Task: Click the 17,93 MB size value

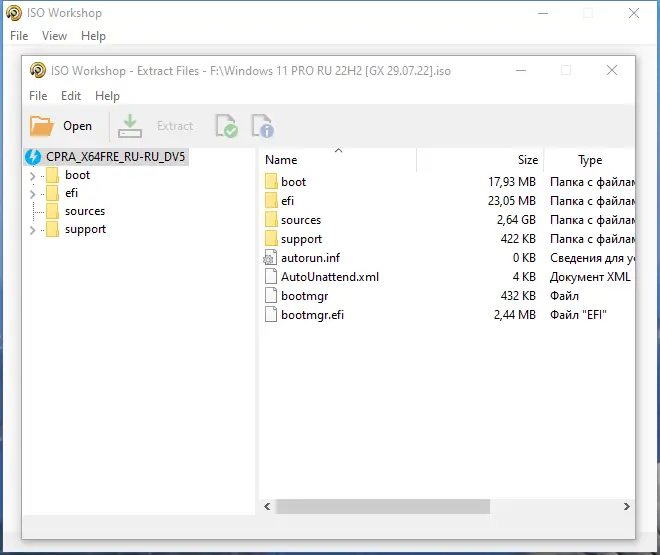Action: [512, 182]
